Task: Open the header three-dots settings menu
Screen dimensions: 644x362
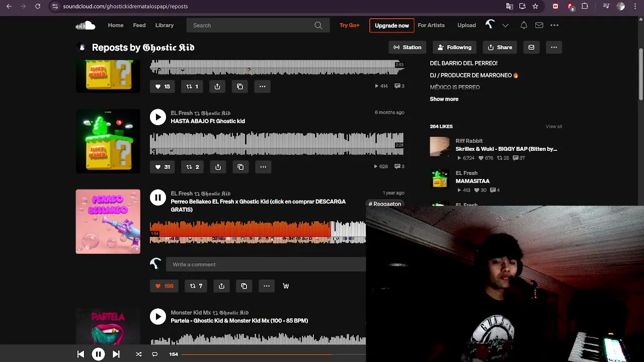Action: [554, 25]
